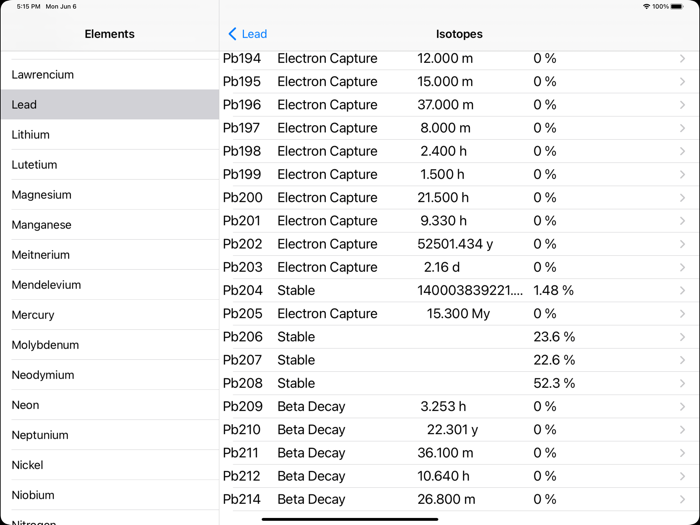Tap the Wi-Fi icon in status bar
The height and width of the screenshot is (525, 700).
coord(646,7)
